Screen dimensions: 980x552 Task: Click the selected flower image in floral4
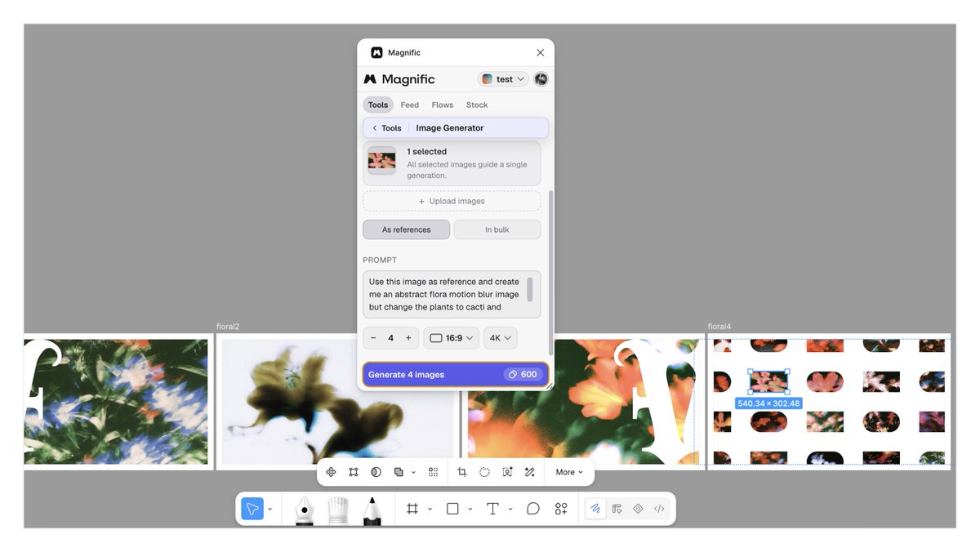click(768, 381)
